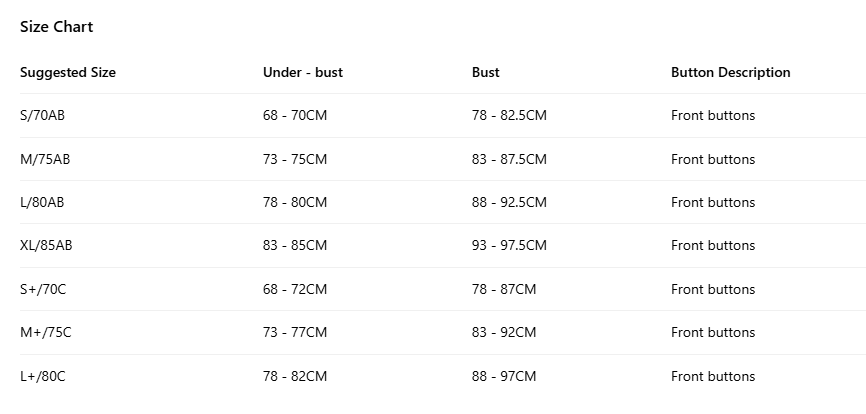Click the Size Chart heading
The height and width of the screenshot is (414, 866).
[56, 27]
